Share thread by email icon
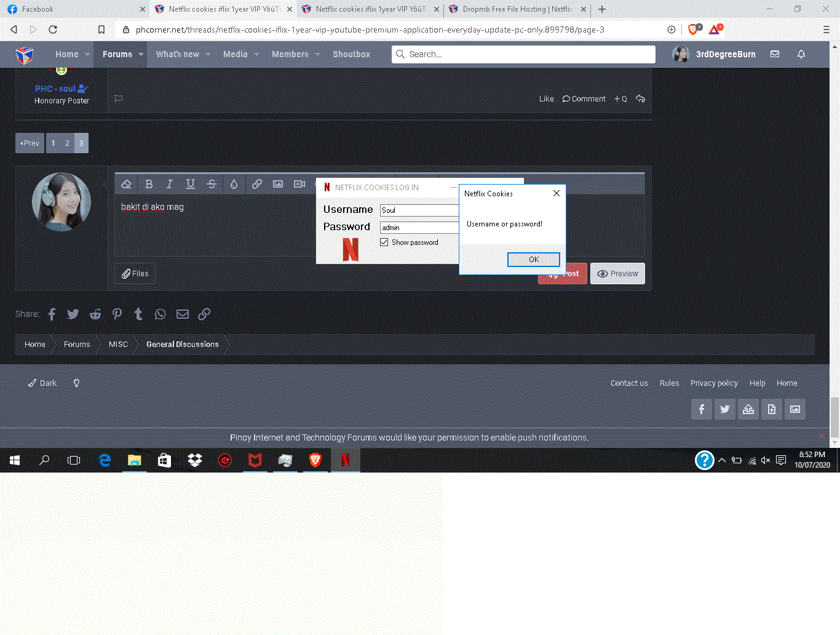The height and width of the screenshot is (635, 840). [183, 314]
